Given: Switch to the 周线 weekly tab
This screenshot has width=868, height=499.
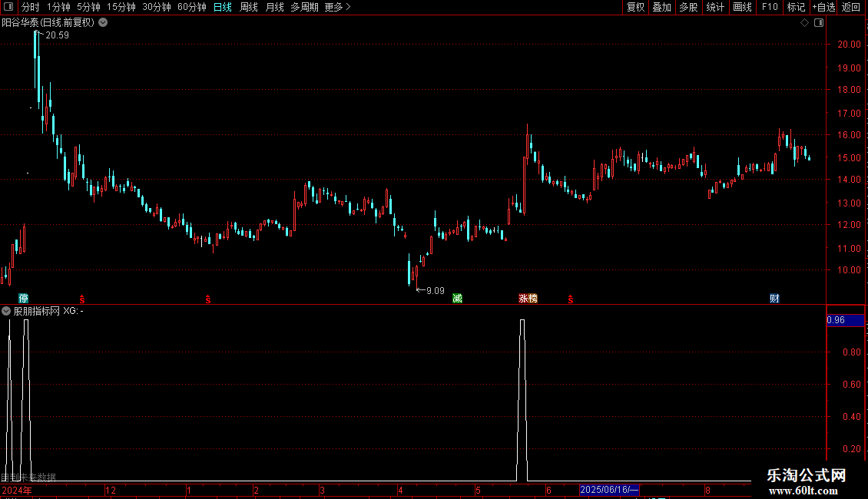Looking at the screenshot, I should tap(249, 7).
